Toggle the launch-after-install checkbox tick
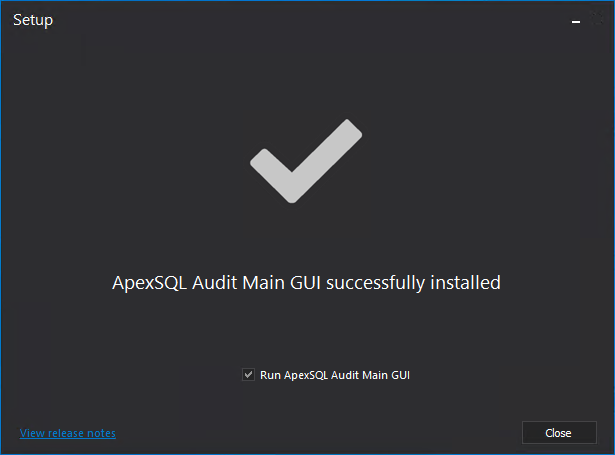 [x=248, y=375]
